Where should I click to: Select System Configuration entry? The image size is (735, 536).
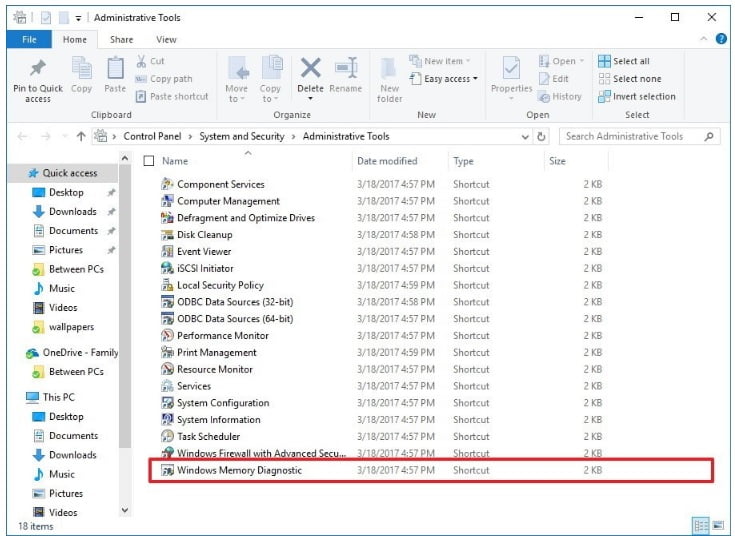(x=382, y=403)
